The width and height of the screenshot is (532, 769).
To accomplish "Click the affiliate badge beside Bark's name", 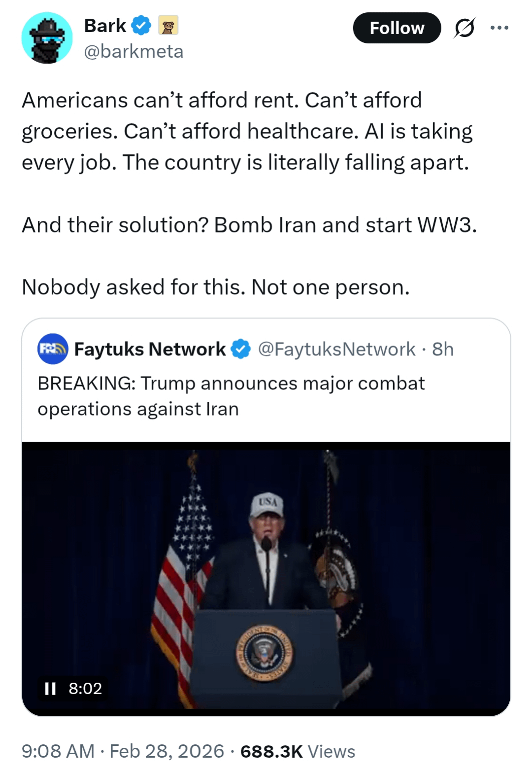I will 168,26.
